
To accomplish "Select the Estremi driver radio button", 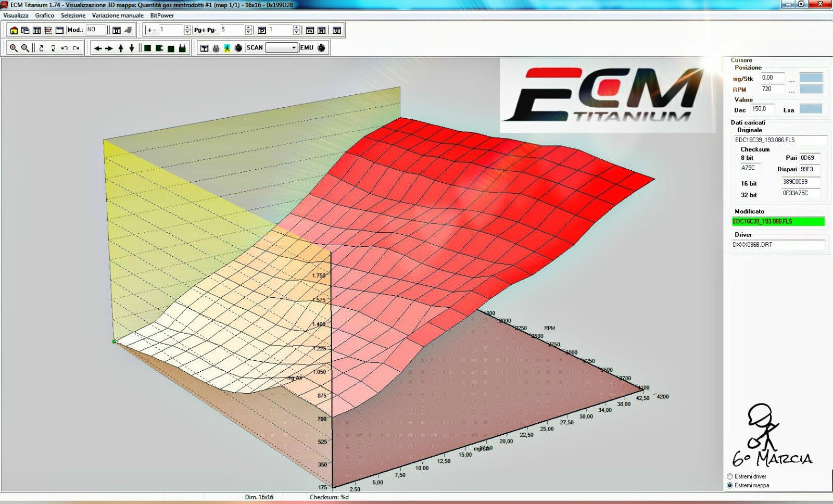I will point(729,476).
